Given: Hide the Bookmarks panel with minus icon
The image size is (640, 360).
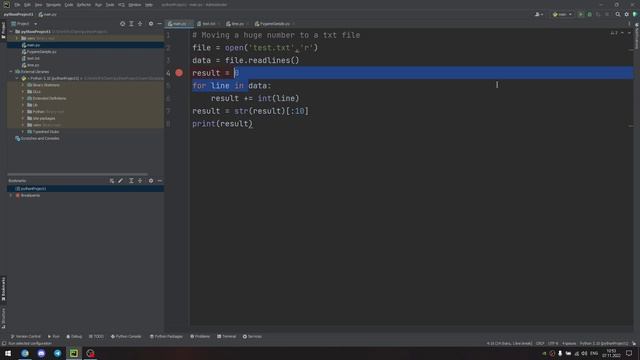Looking at the screenshot, I should click(160, 181).
